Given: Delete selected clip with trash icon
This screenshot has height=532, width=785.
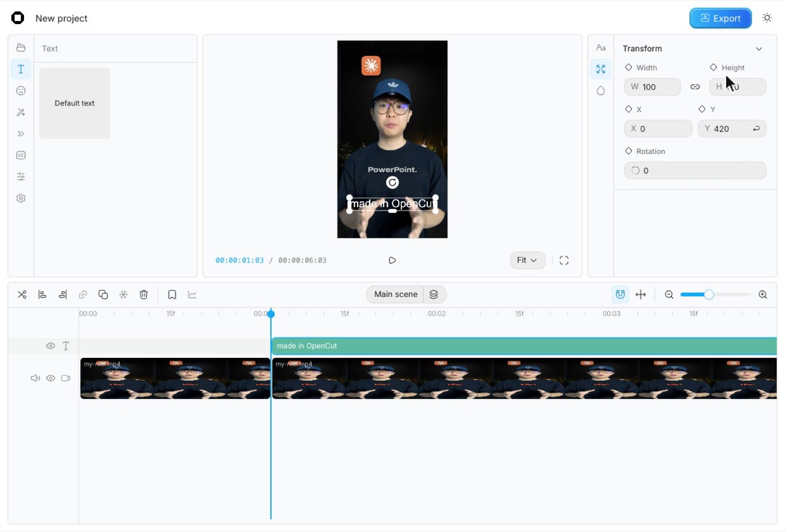Looking at the screenshot, I should point(144,294).
